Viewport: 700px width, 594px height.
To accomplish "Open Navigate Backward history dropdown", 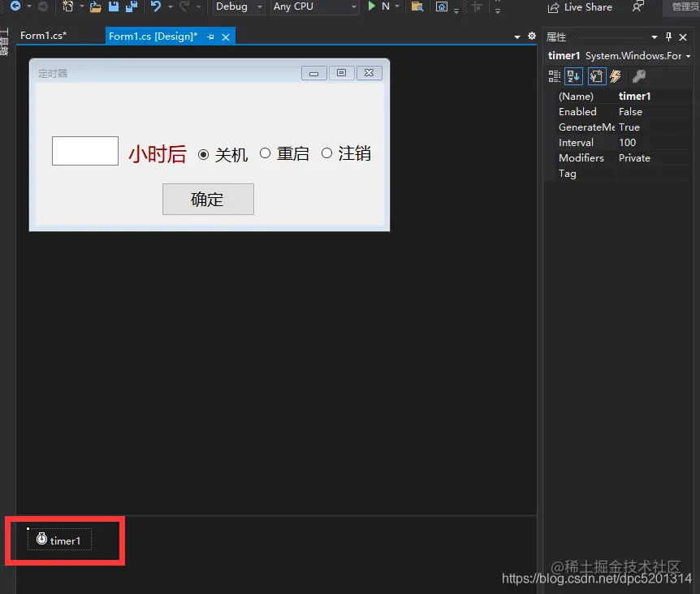I will 29,6.
